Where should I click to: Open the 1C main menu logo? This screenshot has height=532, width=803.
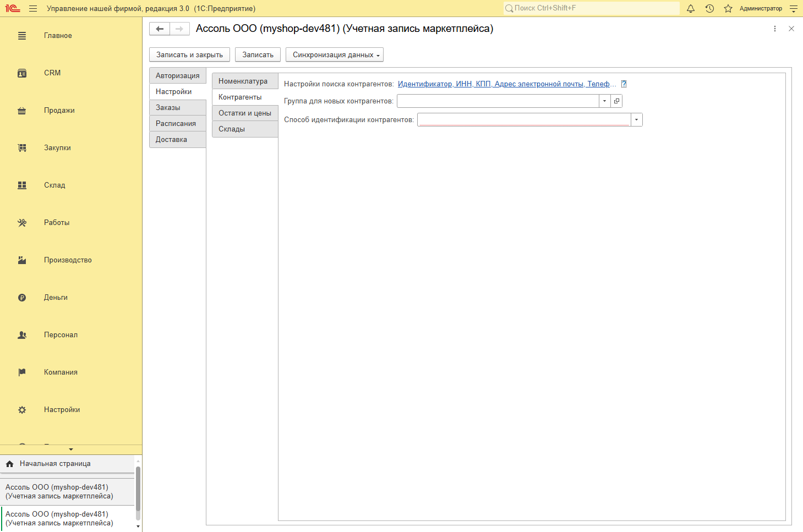[x=13, y=8]
